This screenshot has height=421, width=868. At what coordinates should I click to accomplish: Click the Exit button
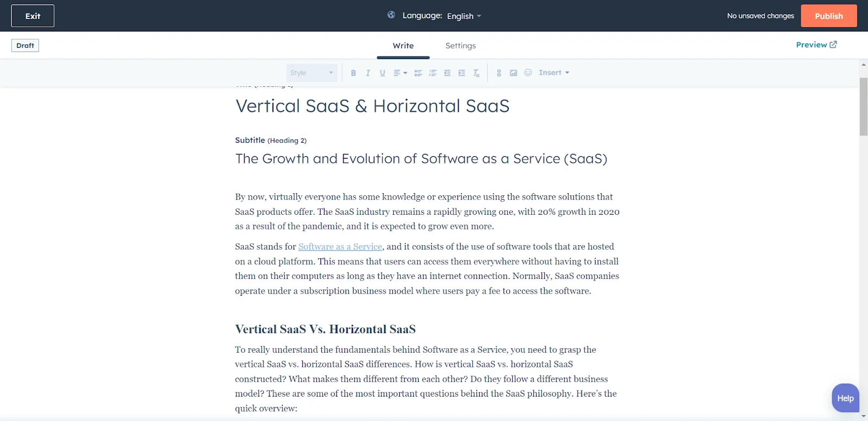33,16
